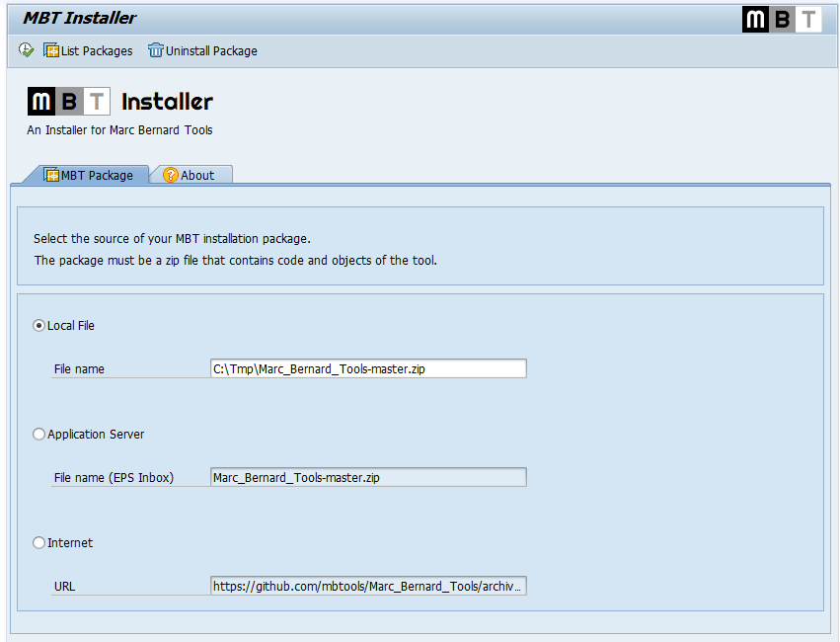Select the Local File radio button

tap(38, 325)
